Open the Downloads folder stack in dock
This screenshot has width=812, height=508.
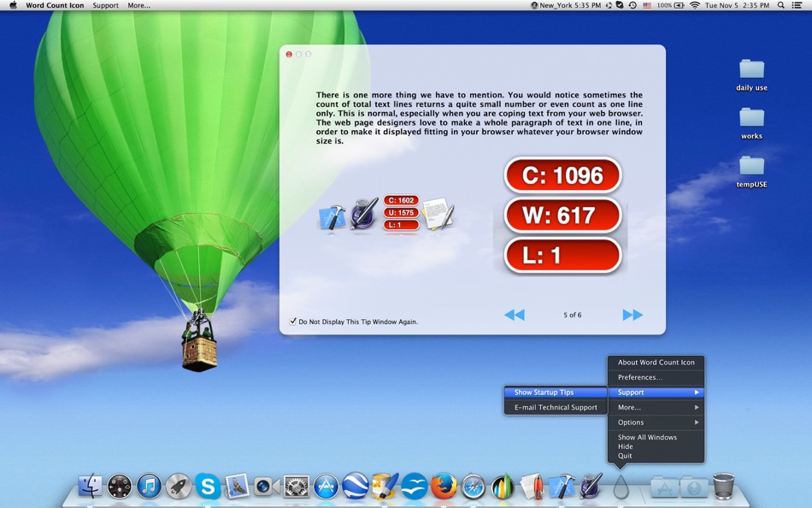pos(694,487)
